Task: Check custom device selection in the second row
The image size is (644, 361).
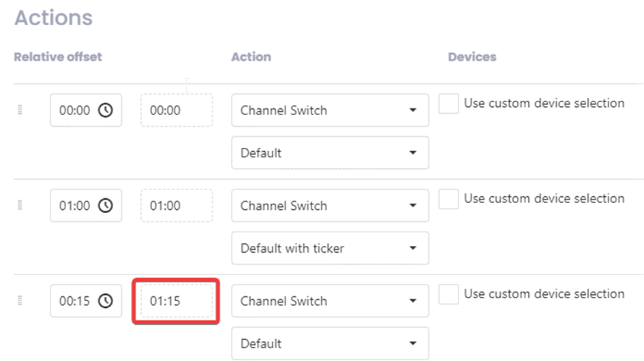Action: [x=448, y=200]
